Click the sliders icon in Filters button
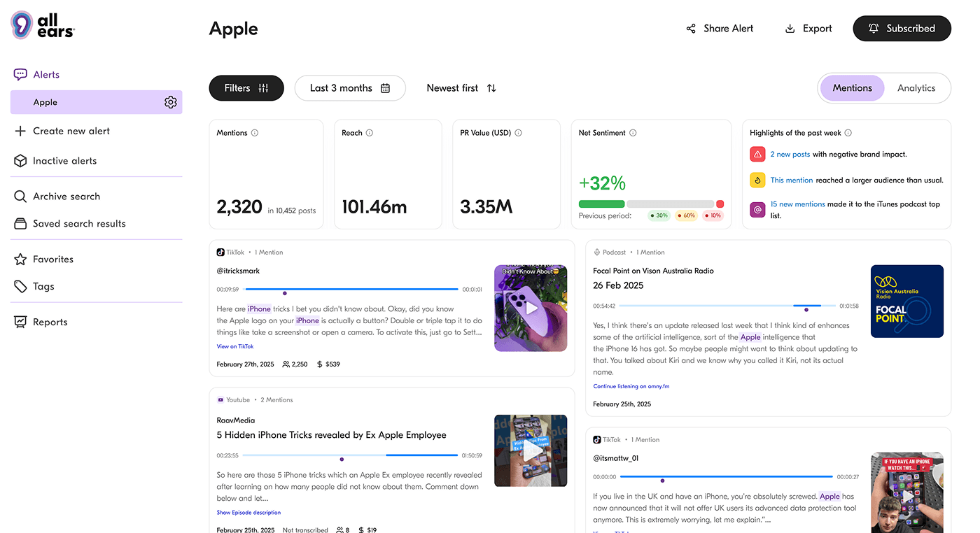980x533 pixels. [263, 88]
